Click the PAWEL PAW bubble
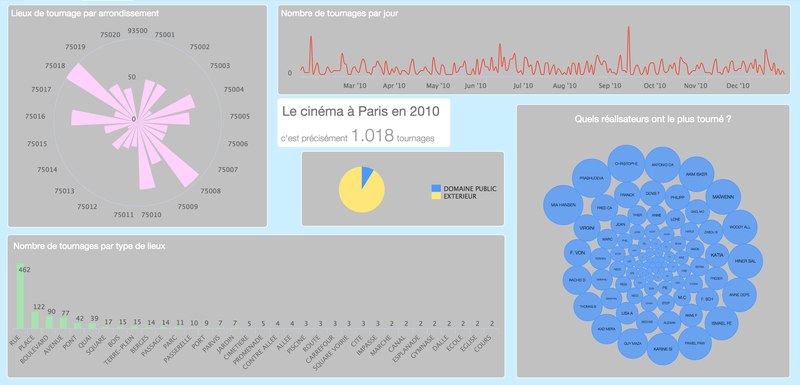The image size is (800, 385). [x=694, y=343]
